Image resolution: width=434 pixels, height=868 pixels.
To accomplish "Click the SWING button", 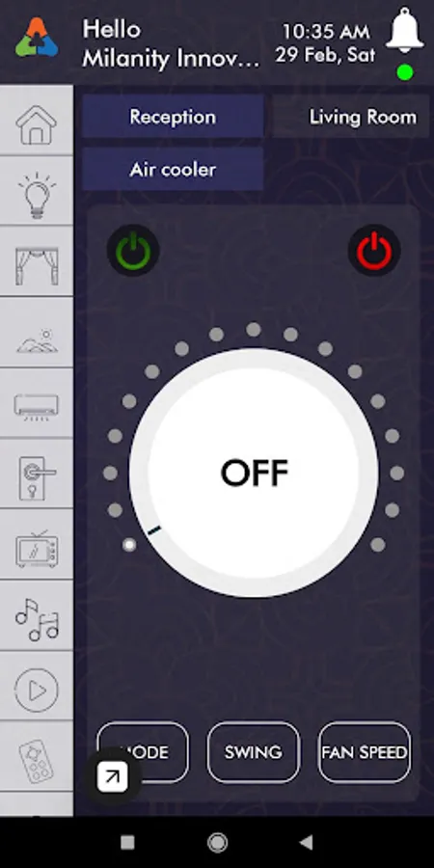I will click(254, 752).
